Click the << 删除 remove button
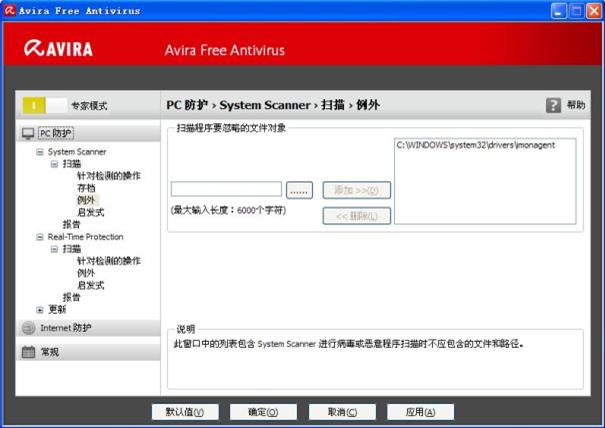 pos(357,216)
